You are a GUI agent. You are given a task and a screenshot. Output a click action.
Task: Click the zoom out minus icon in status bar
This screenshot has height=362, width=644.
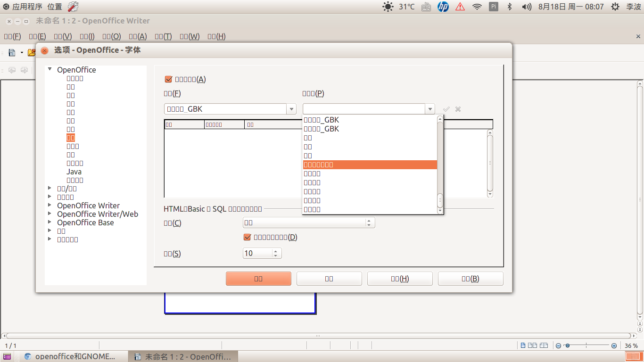click(558, 346)
